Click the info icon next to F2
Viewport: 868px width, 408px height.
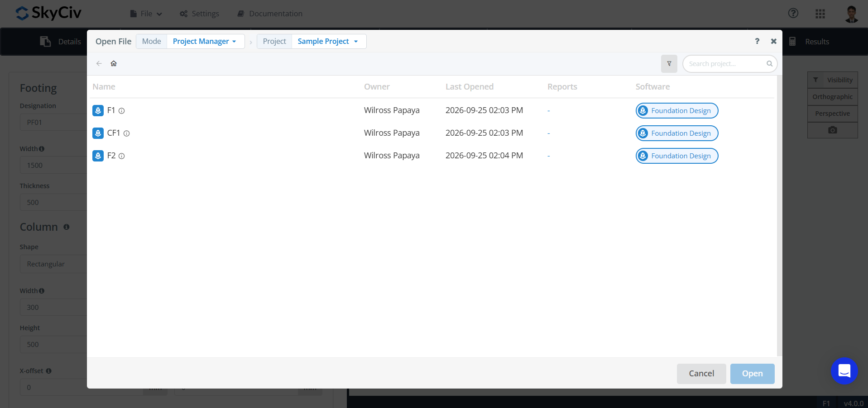point(122,156)
